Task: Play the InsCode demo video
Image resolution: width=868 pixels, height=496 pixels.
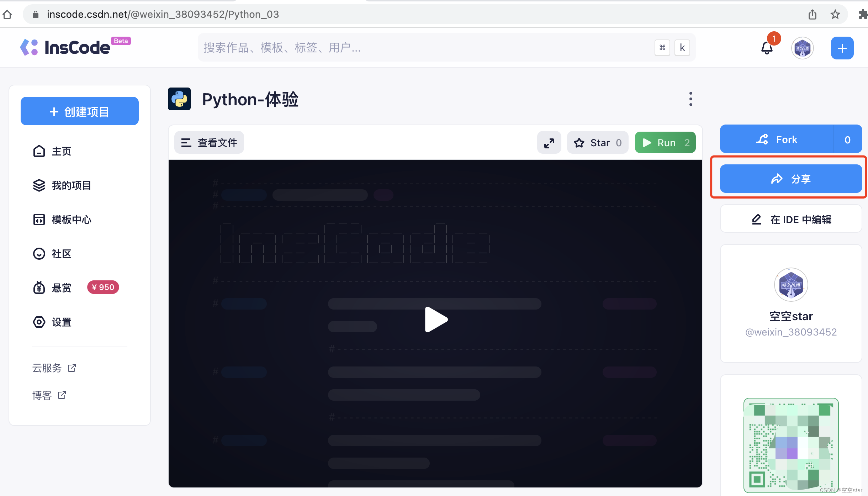Action: point(435,319)
